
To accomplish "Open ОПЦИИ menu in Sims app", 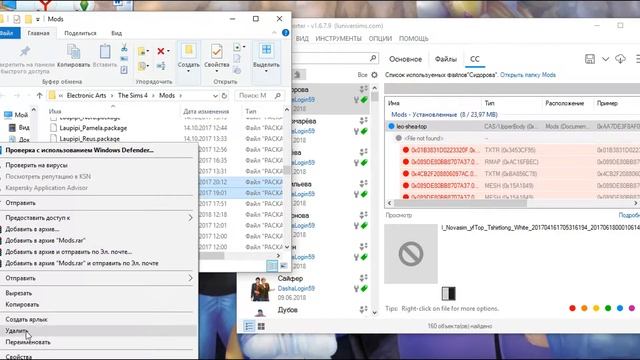I will (x=380, y=38).
